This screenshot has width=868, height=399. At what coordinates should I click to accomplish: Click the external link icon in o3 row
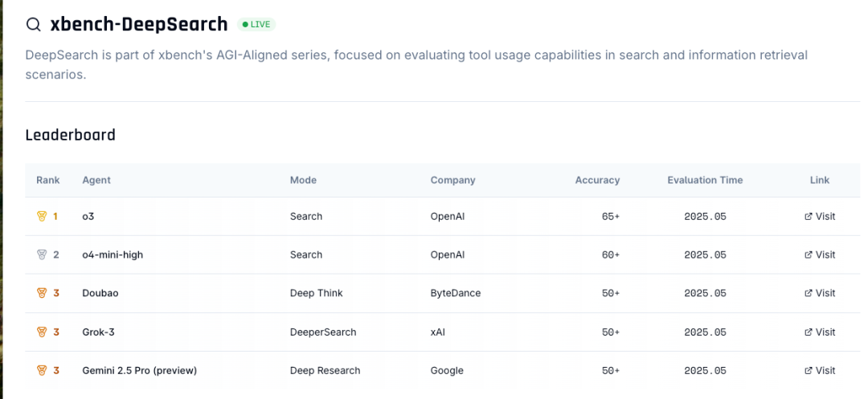809,217
